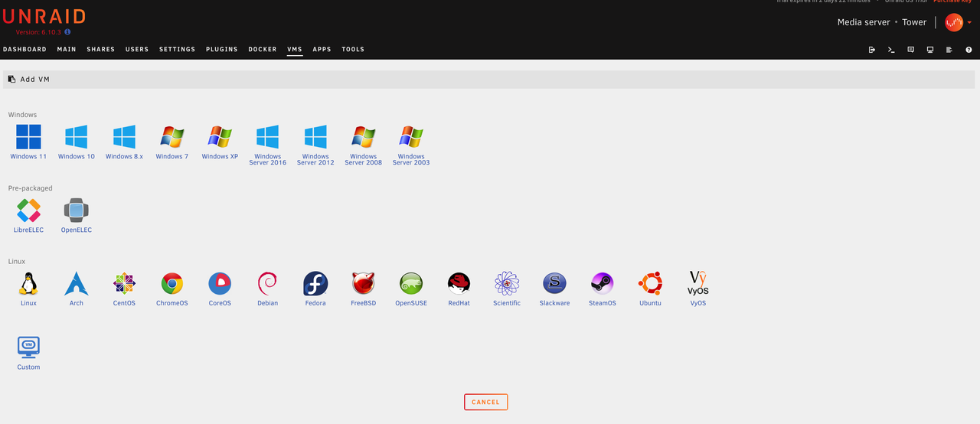Select the CentOS template
Viewport: 980px width, 424px height.
click(x=124, y=289)
